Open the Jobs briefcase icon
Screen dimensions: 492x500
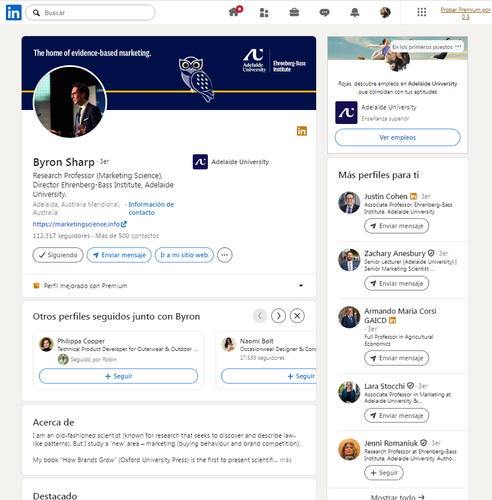coord(294,13)
